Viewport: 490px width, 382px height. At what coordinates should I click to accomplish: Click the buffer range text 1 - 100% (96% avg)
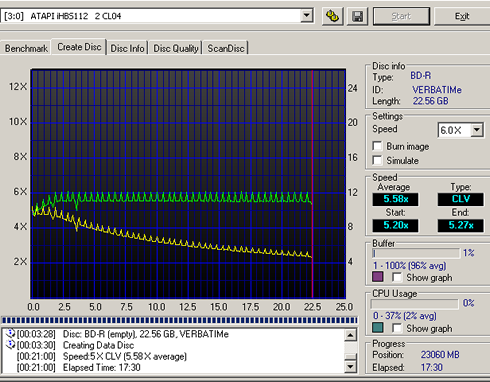[409, 266]
